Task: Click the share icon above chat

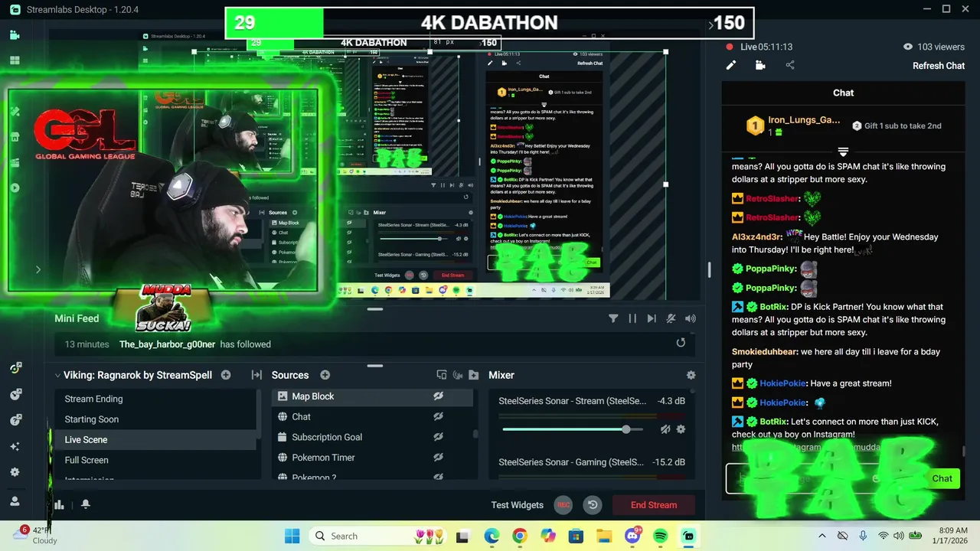Action: click(790, 65)
